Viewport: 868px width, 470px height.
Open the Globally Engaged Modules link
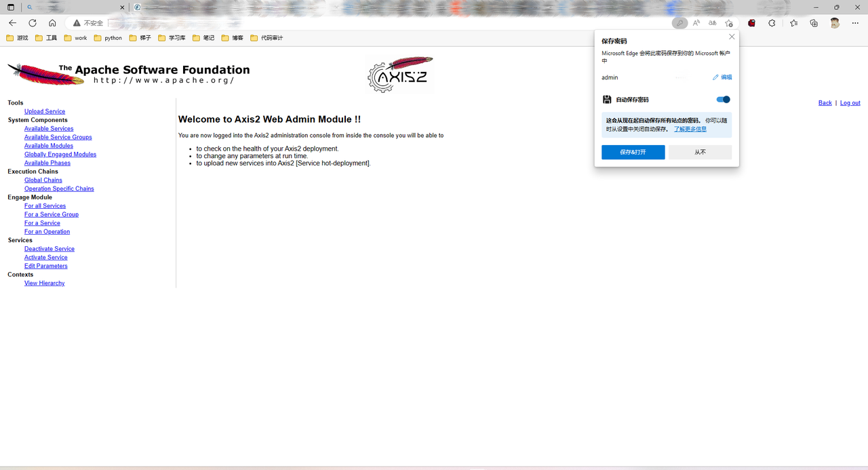[60, 155]
